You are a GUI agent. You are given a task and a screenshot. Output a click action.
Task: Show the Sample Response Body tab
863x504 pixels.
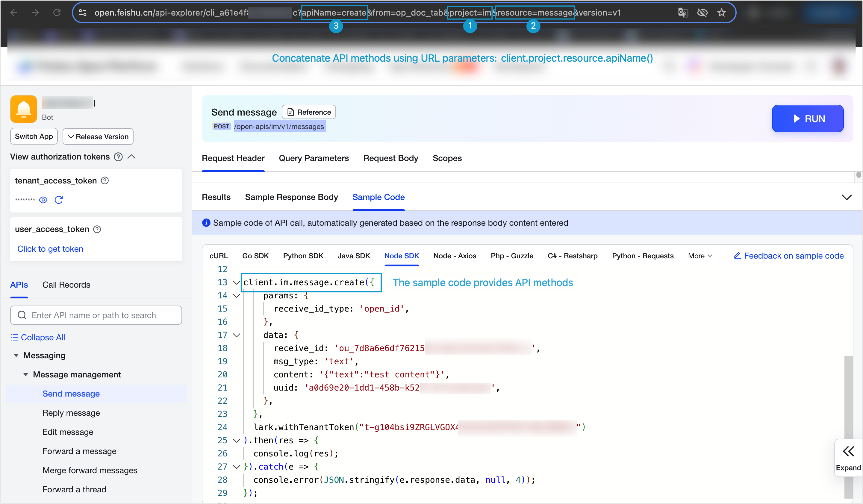tap(291, 197)
